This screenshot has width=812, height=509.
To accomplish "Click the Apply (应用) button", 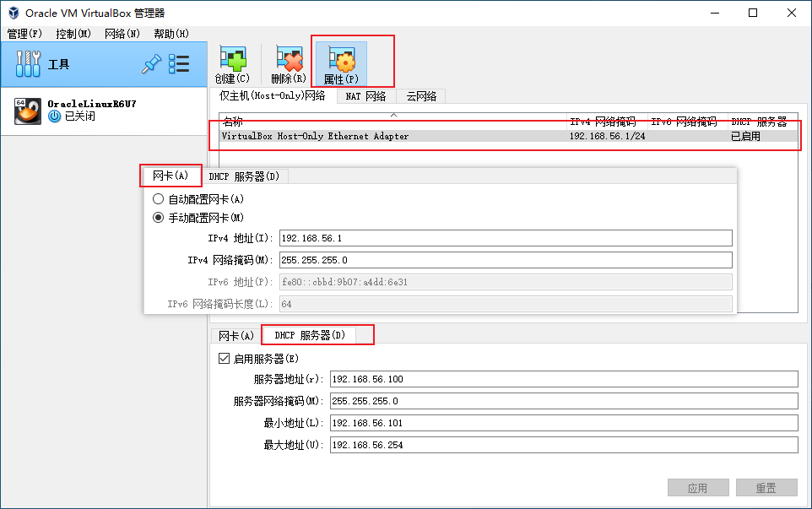I will 698,488.
